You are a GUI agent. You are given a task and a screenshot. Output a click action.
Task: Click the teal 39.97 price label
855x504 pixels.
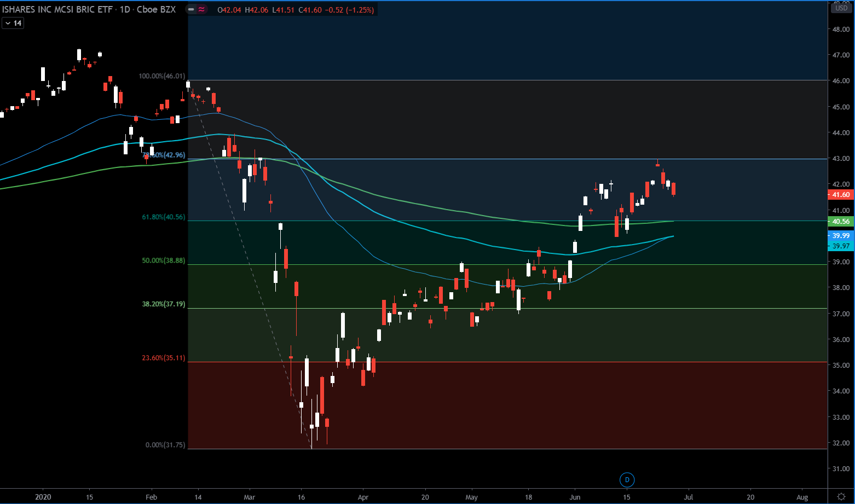[x=841, y=246]
